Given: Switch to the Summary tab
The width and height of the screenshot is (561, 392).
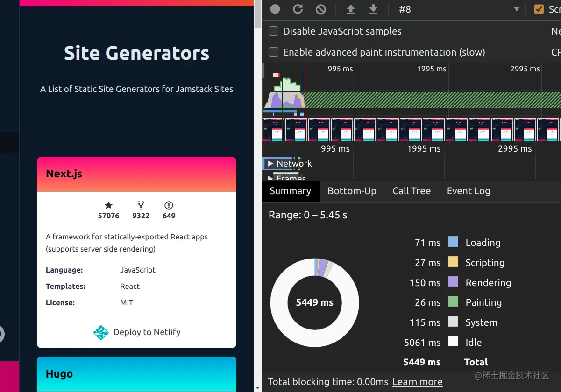Looking at the screenshot, I should pos(290,191).
